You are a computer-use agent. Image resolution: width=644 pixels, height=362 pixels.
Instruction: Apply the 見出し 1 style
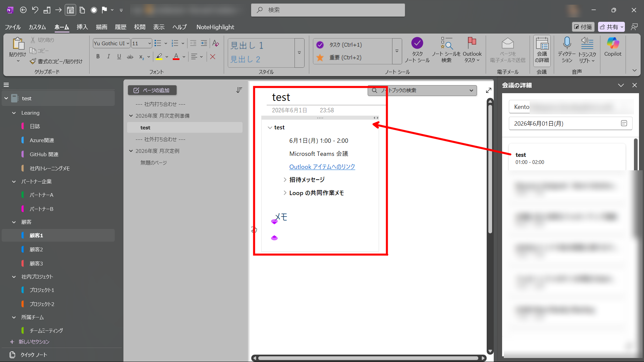click(x=247, y=45)
